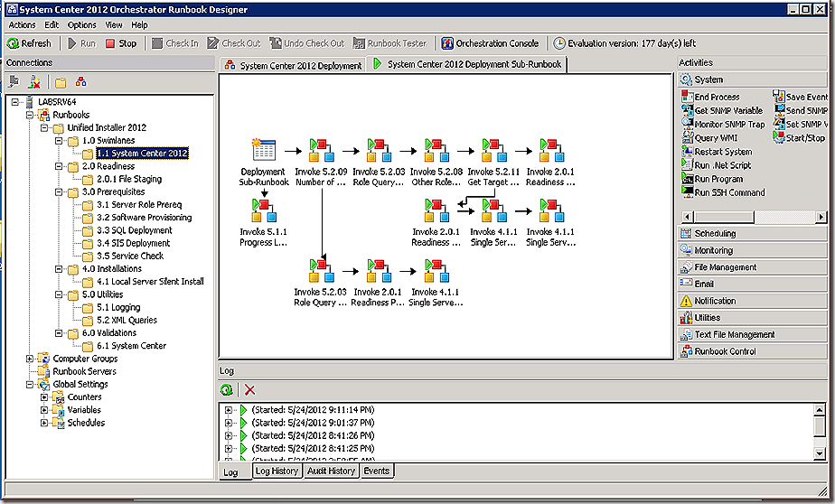Click the Check Out toolbar button
835x504 pixels.
pos(234,43)
